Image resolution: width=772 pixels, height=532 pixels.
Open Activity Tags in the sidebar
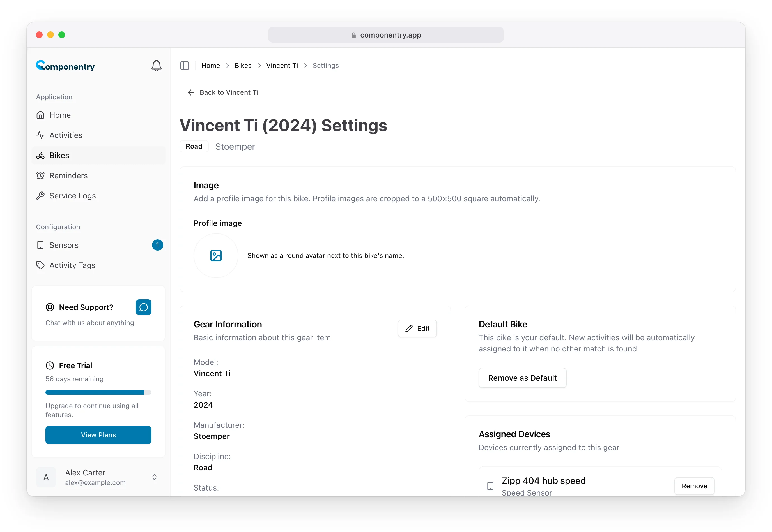tap(98, 265)
